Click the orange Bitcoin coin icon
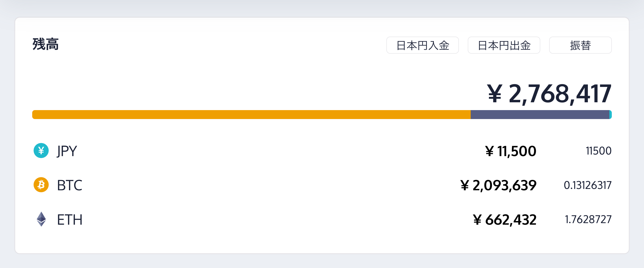Screen dimensions: 644x268 click(x=41, y=185)
